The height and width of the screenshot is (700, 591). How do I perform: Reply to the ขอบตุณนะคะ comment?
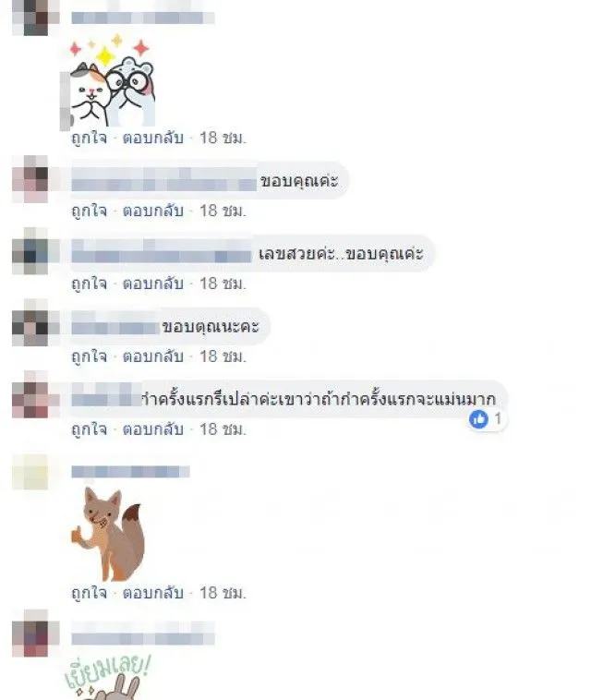coord(153,356)
